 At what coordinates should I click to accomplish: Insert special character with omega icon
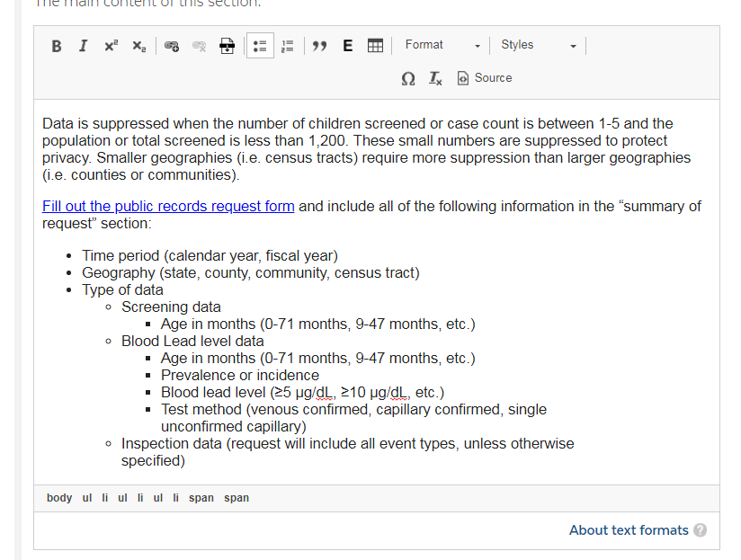(x=408, y=78)
